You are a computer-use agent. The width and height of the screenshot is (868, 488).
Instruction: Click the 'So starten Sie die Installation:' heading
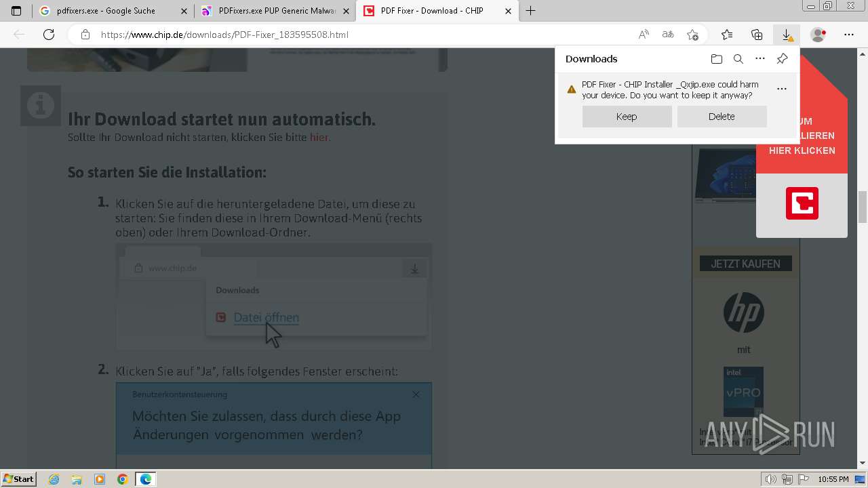[167, 172]
